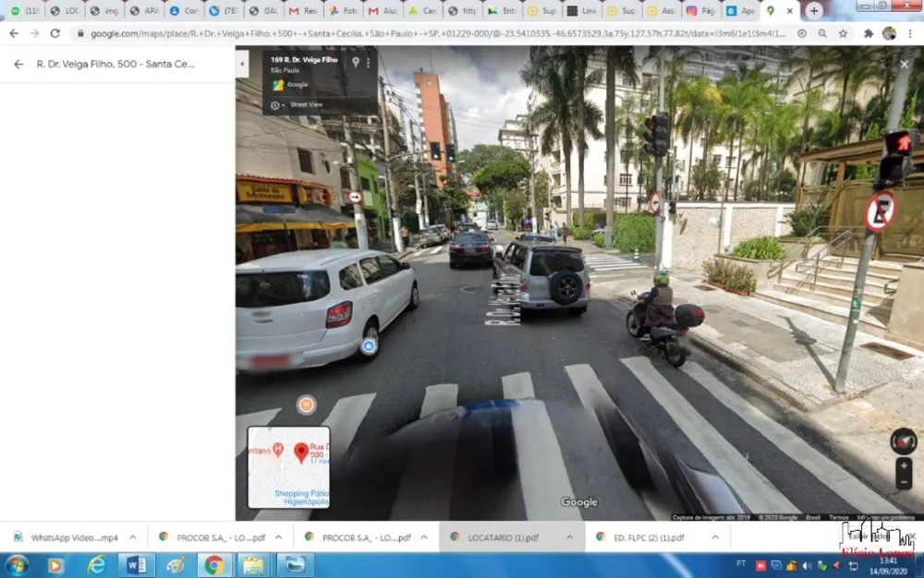Click the PT language indicator
Image resolution: width=924 pixels, height=578 pixels.
741,564
